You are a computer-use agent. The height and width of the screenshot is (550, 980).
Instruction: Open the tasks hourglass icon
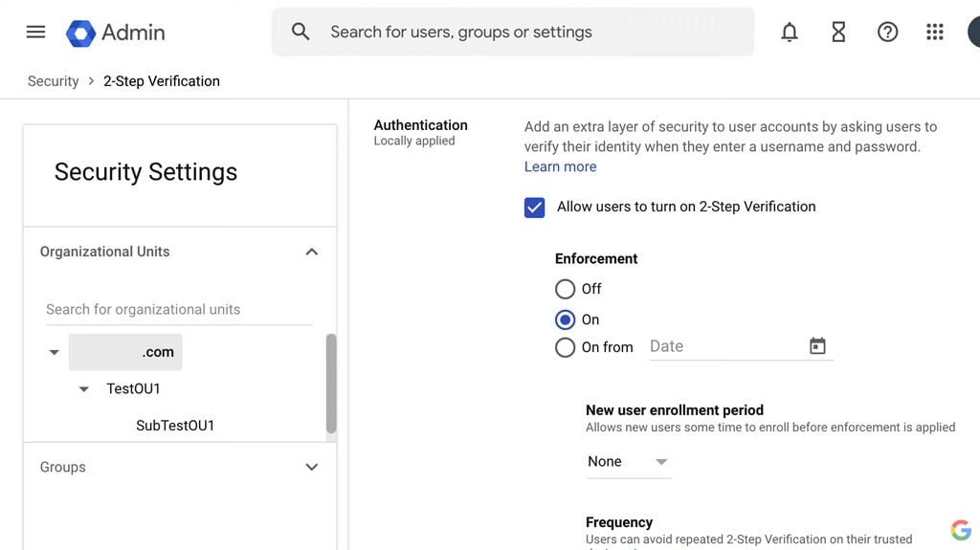pyautogui.click(x=838, y=32)
